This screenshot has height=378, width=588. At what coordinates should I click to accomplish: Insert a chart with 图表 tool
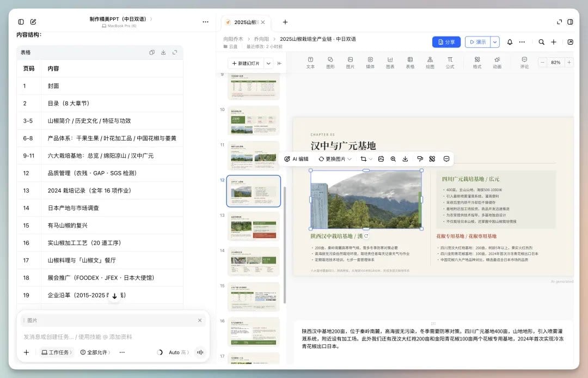(390, 63)
